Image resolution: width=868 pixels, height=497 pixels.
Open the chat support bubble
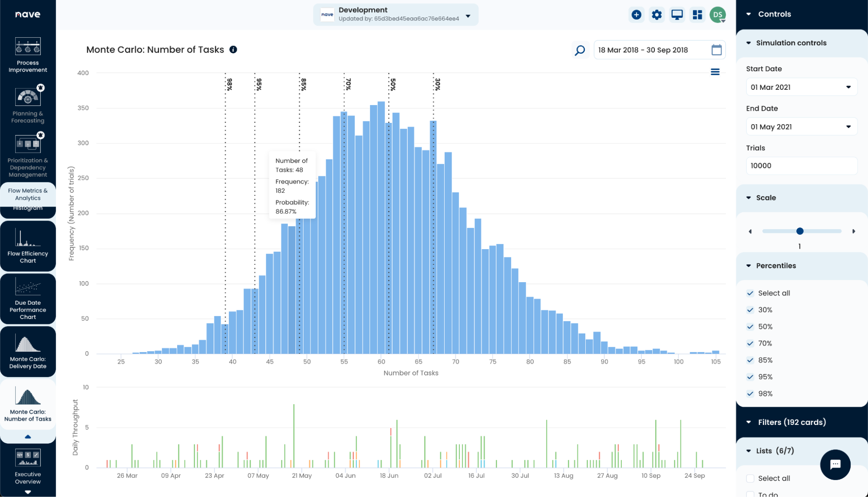coord(835,464)
